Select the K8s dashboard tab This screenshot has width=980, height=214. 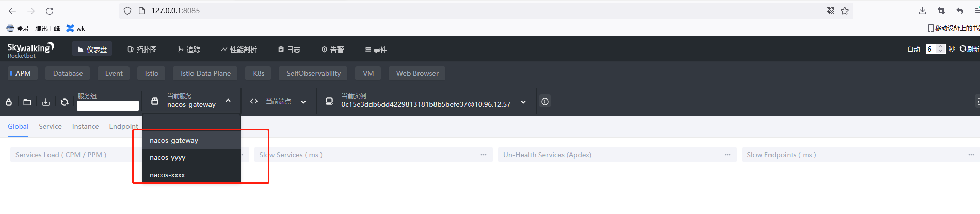pos(259,73)
